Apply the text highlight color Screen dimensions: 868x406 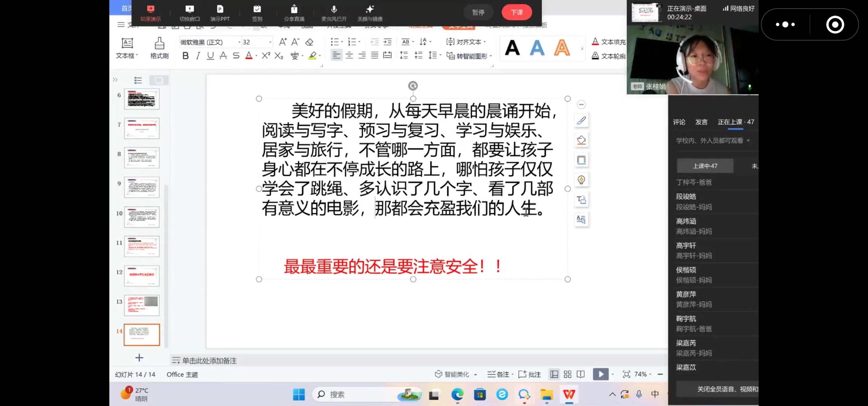click(x=312, y=56)
